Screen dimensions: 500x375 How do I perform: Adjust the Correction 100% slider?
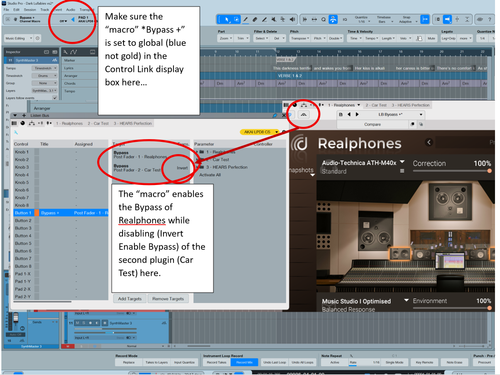pyautogui.click(x=451, y=171)
